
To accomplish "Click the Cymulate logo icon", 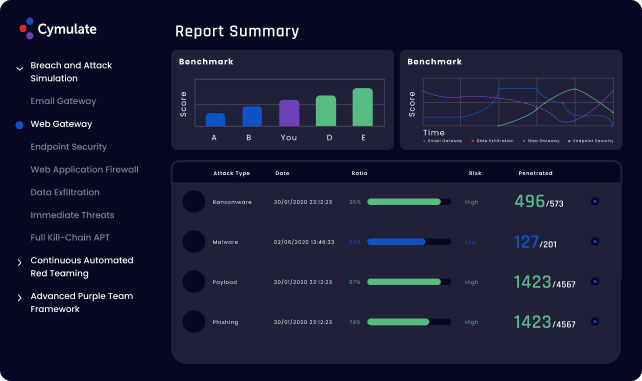I will point(27,29).
